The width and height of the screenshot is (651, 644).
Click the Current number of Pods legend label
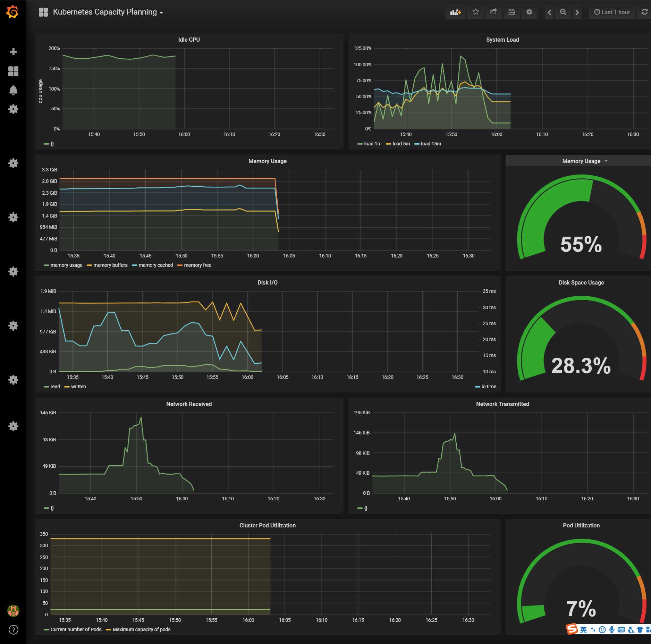(x=76, y=629)
